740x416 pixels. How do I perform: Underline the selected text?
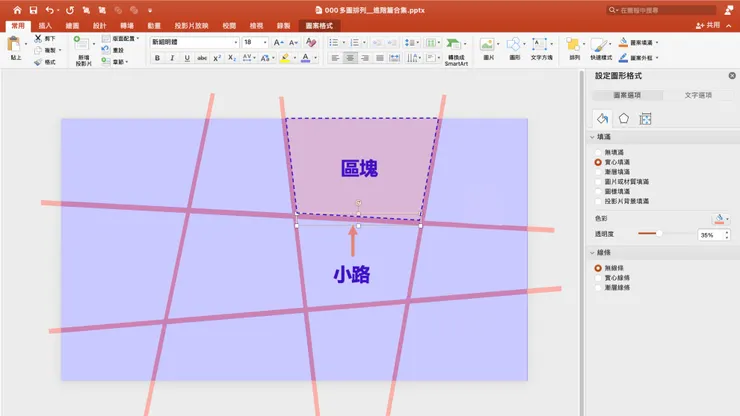pyautogui.click(x=187, y=58)
